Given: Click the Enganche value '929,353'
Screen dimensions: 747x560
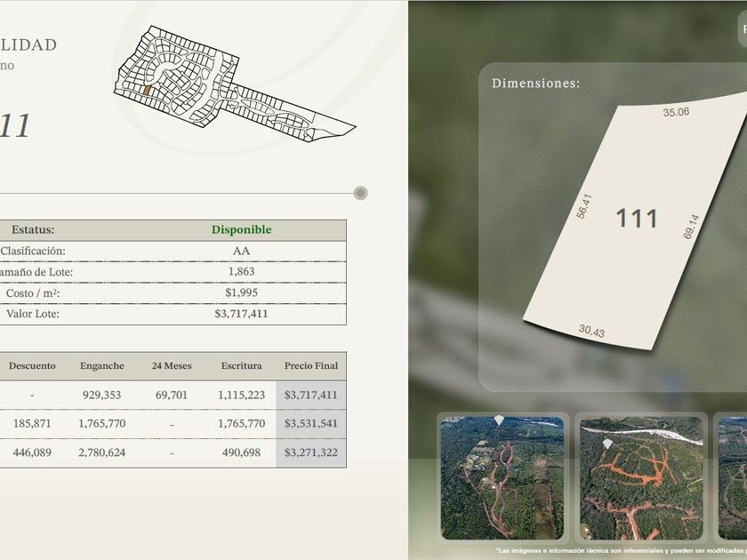Looking at the screenshot, I should 102,395.
